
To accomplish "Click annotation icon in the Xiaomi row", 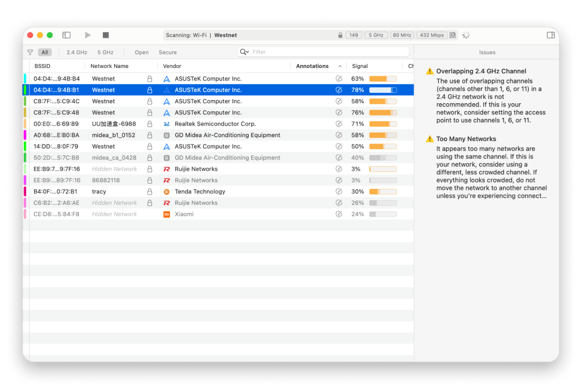I will point(339,214).
